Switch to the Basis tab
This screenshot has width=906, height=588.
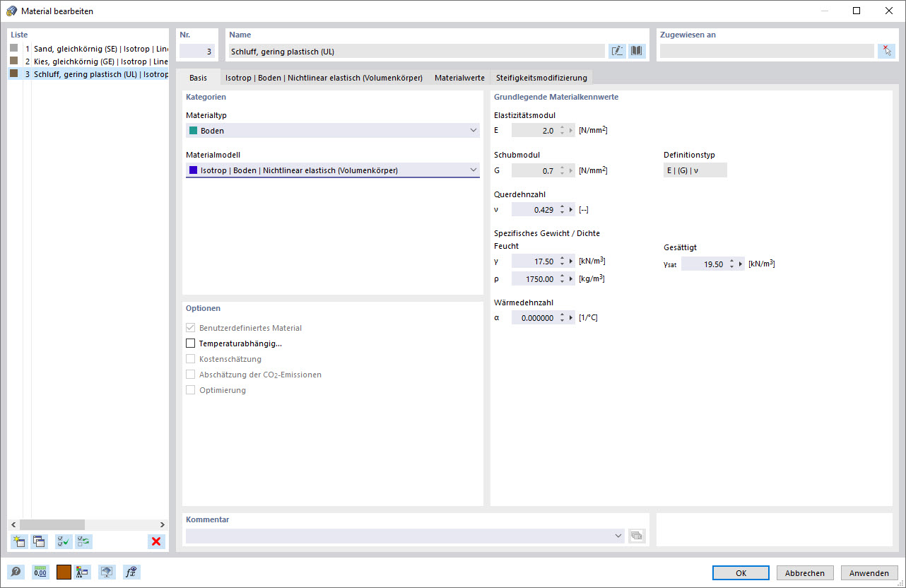click(198, 78)
